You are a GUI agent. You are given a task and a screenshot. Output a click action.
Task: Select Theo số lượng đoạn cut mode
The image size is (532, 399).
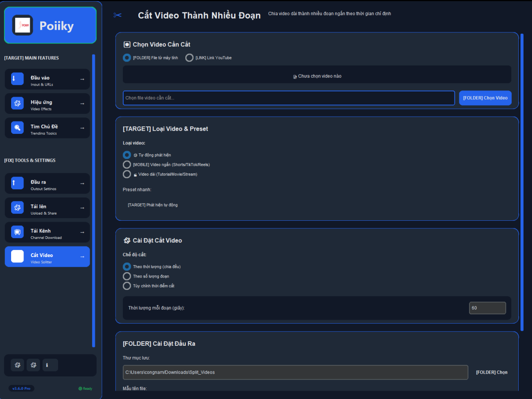pos(127,276)
